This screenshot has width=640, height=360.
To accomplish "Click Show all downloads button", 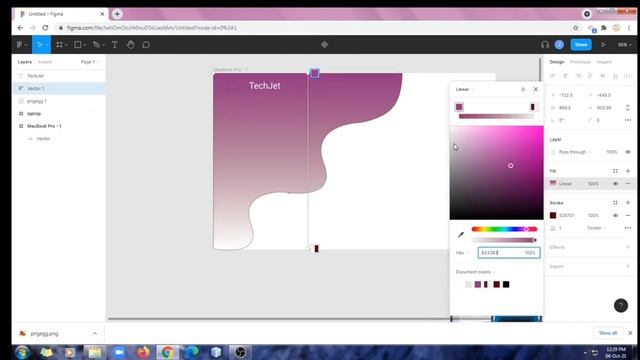I will click(608, 333).
